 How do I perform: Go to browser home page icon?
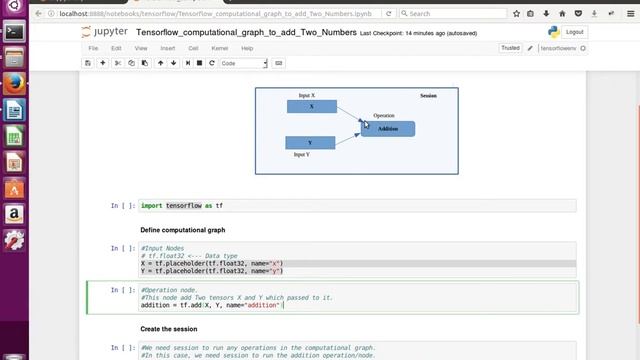[562, 13]
